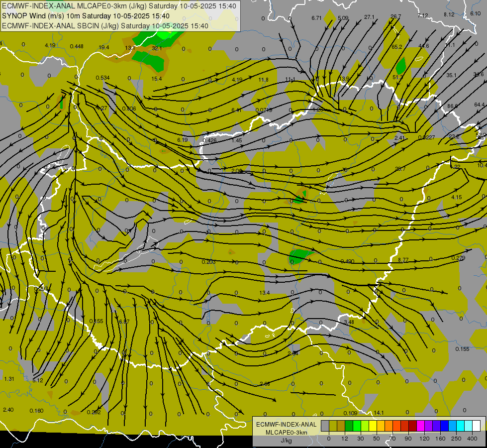
Task: Click the dark green legend swatch after 12
Action: click(x=349, y=426)
